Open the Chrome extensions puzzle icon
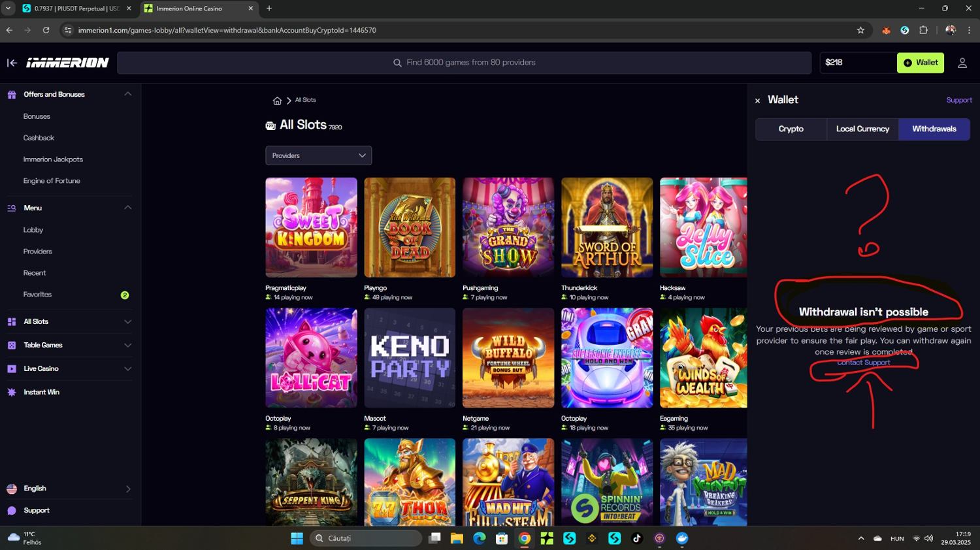The width and height of the screenshot is (980, 550). (923, 30)
